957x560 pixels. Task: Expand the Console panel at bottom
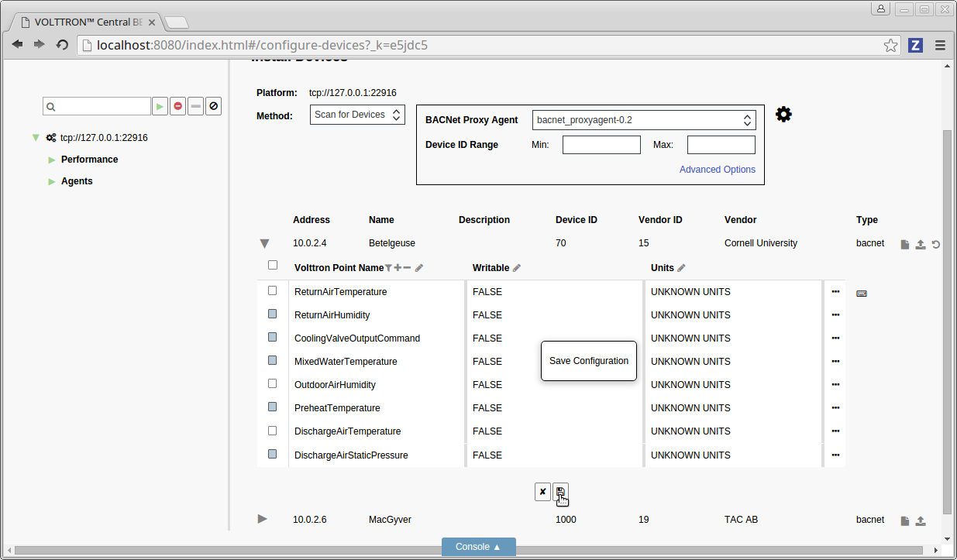coord(478,547)
